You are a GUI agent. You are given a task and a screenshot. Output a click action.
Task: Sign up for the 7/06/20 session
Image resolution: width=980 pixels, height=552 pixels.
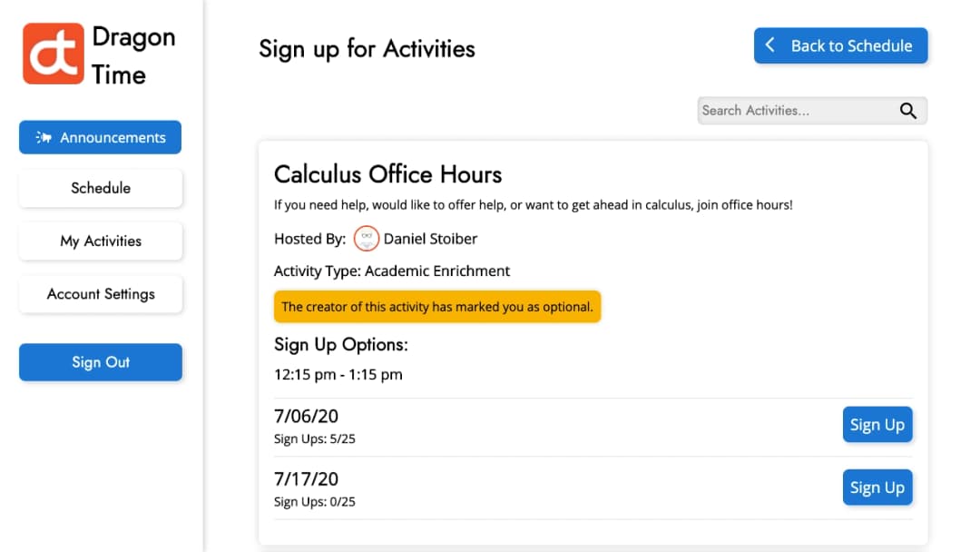tap(877, 425)
